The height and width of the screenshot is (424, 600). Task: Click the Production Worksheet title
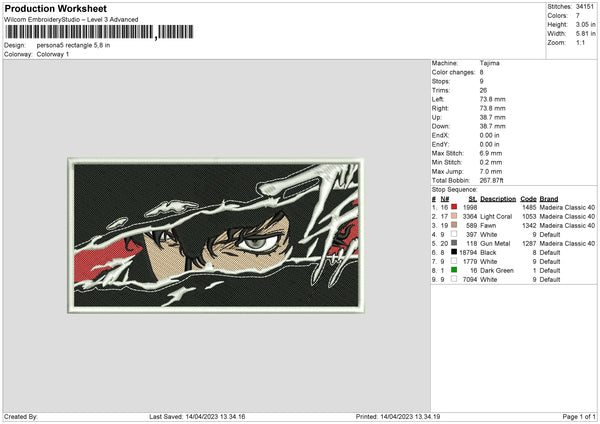coord(55,8)
